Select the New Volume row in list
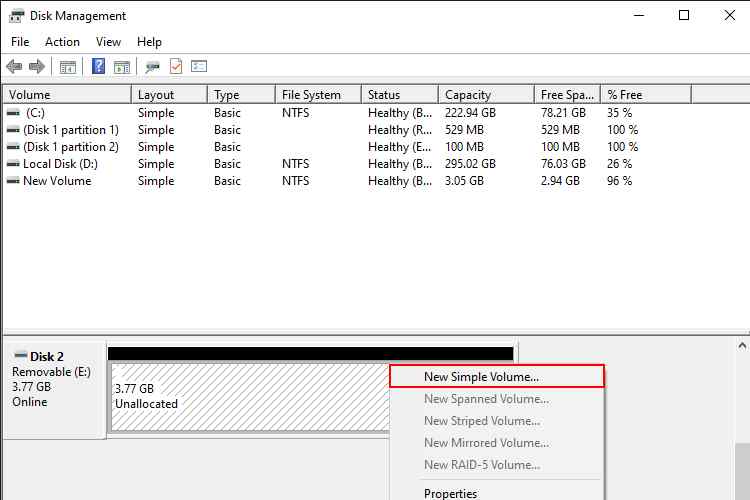 [56, 181]
